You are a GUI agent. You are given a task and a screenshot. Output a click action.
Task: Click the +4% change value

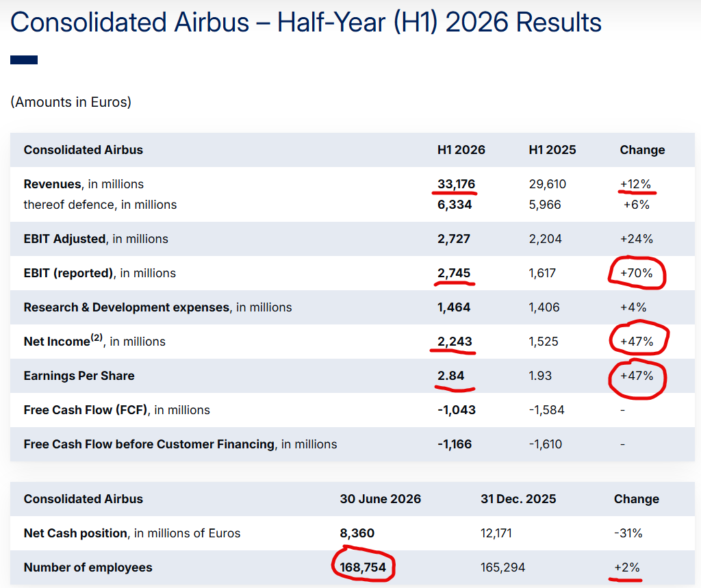click(x=633, y=307)
